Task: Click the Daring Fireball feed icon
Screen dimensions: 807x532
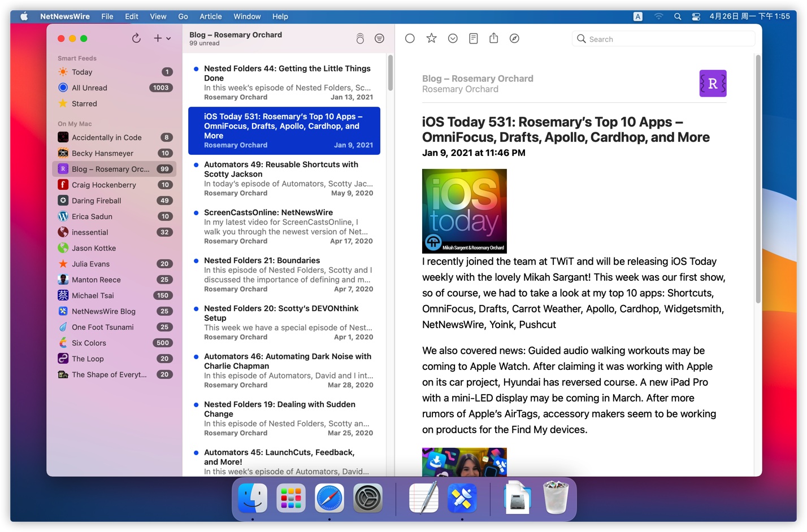Action: [63, 200]
